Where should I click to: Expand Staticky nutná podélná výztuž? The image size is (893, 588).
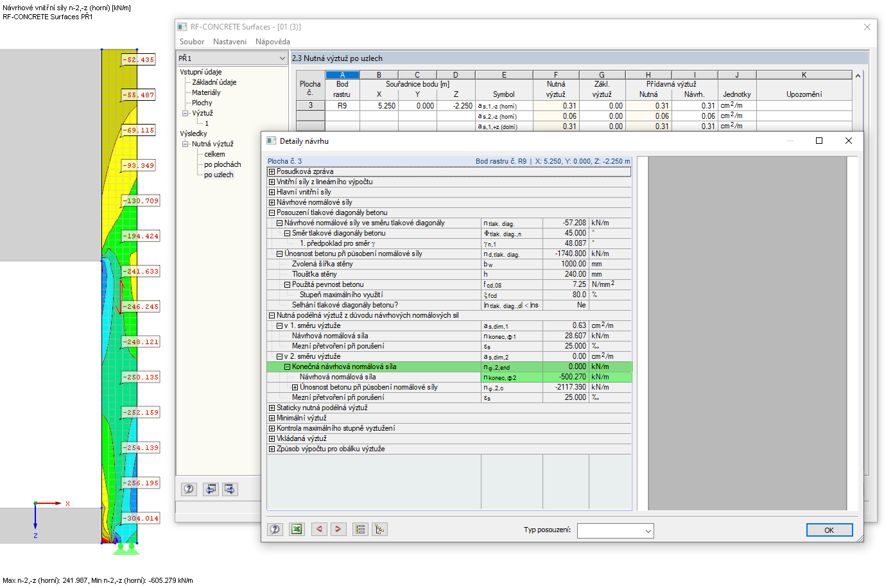coord(272,408)
